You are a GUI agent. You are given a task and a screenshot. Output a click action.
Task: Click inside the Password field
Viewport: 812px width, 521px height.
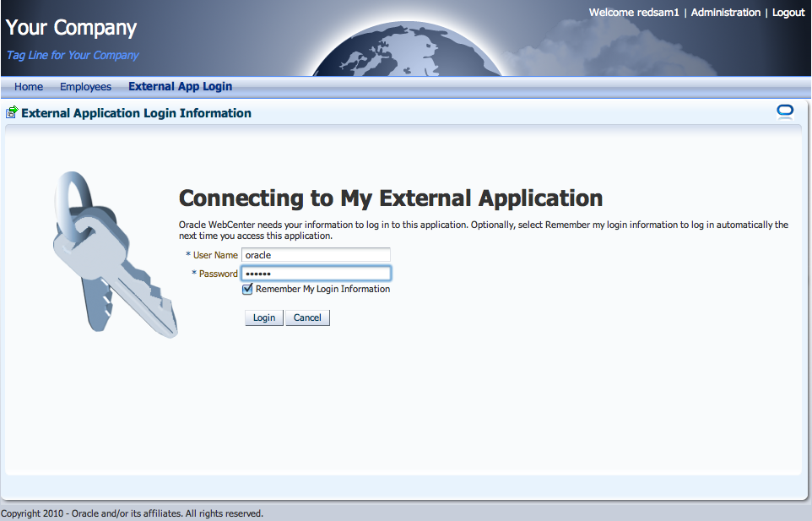pyautogui.click(x=316, y=273)
